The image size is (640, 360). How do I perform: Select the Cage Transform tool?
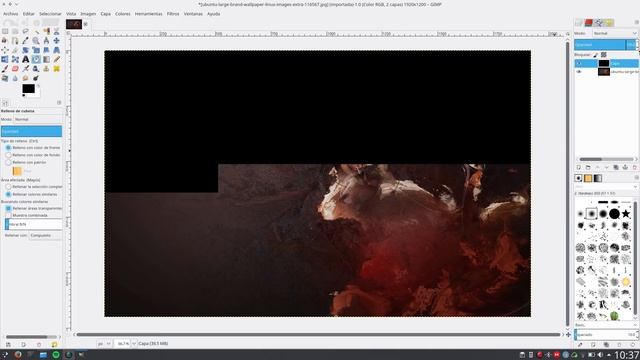pos(15,59)
